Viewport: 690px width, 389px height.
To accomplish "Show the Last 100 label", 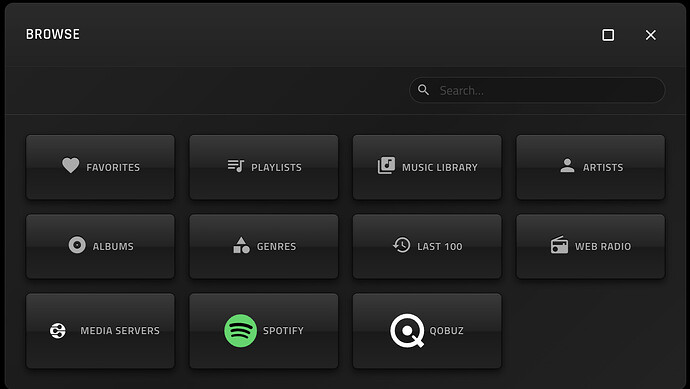I will tap(440, 246).
